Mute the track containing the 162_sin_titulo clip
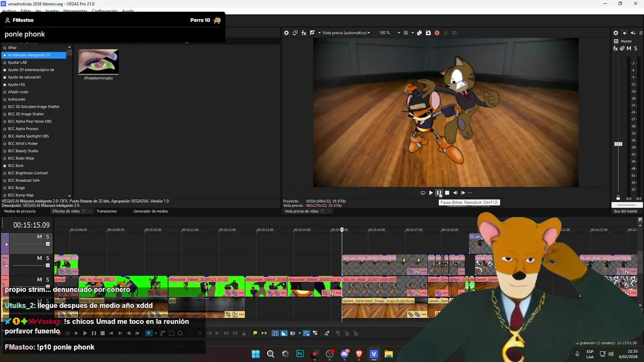Image resolution: width=644 pixels, height=362 pixels. [x=39, y=258]
